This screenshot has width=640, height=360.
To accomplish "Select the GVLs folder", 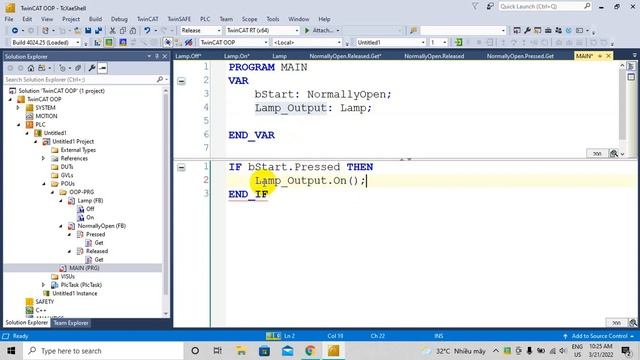I will coord(67,175).
